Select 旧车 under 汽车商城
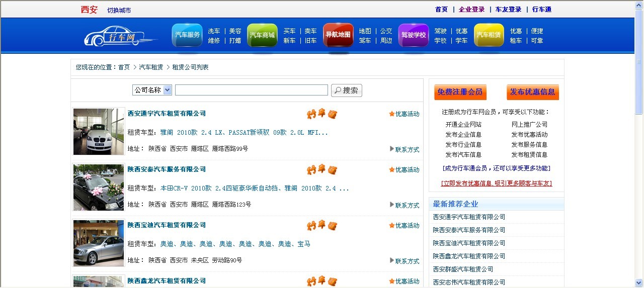The height and width of the screenshot is (288, 644). point(311,41)
